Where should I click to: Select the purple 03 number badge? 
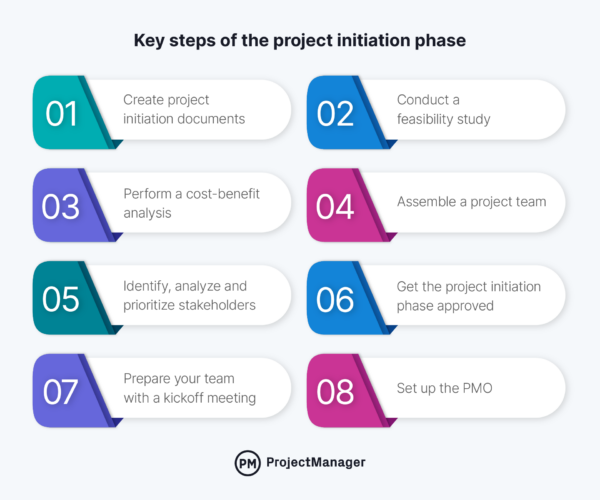click(x=62, y=205)
